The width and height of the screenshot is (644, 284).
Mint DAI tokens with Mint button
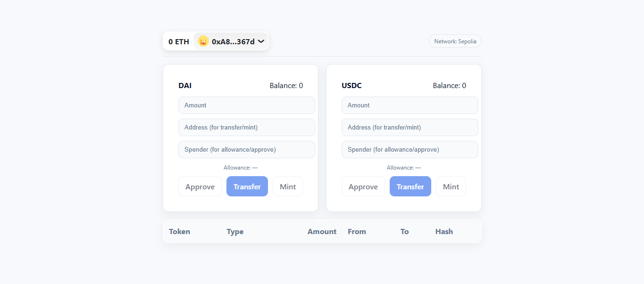point(287,187)
